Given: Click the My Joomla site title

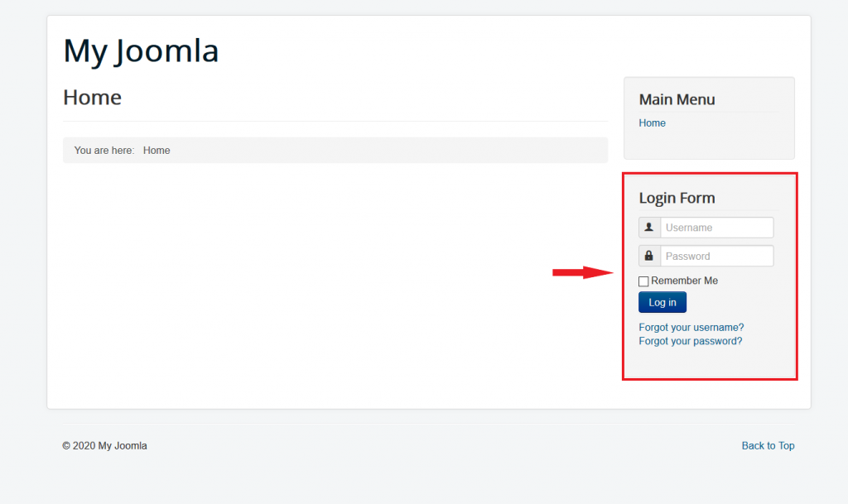Looking at the screenshot, I should point(141,50).
